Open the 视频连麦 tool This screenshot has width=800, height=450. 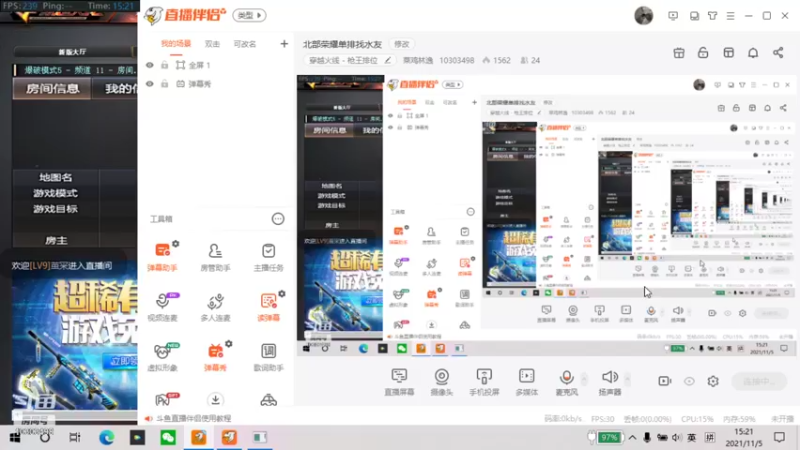point(162,307)
